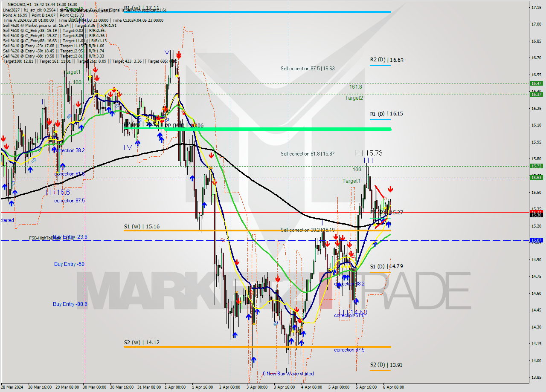Click the 'I I I 15.6' wave label

58,192
